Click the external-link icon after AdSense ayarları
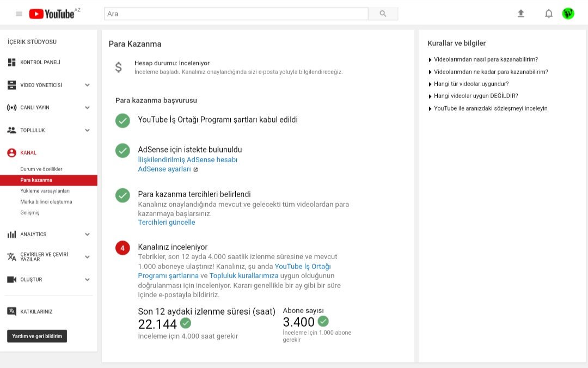The image size is (588, 368). point(195,169)
